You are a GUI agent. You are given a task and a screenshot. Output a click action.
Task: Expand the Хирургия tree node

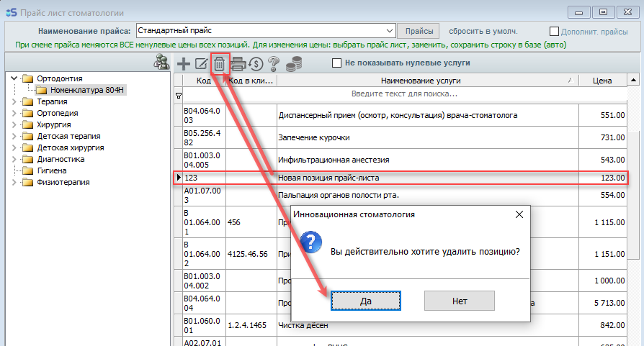click(14, 124)
